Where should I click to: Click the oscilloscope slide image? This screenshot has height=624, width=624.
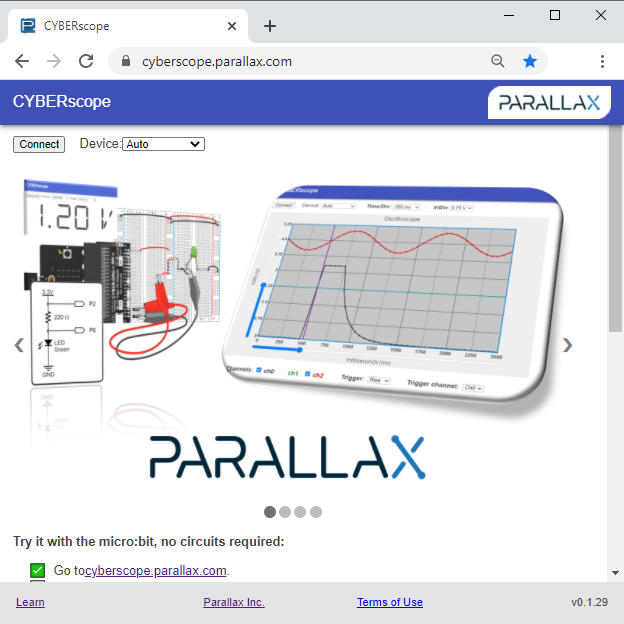pos(392,296)
